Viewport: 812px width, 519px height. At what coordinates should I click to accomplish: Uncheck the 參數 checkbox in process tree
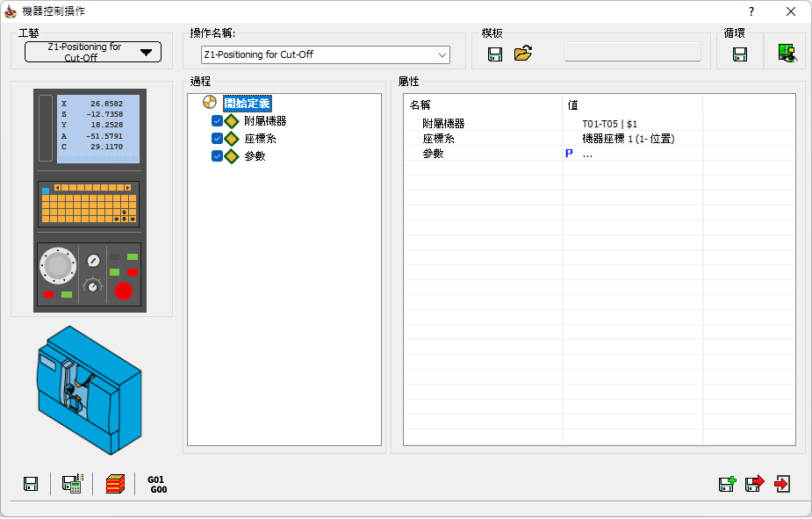217,156
